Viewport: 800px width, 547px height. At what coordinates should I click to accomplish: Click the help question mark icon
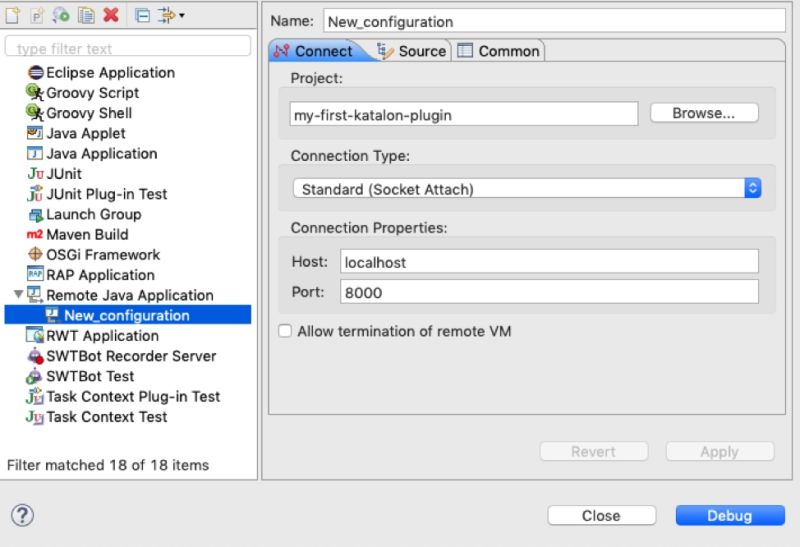pyautogui.click(x=20, y=515)
